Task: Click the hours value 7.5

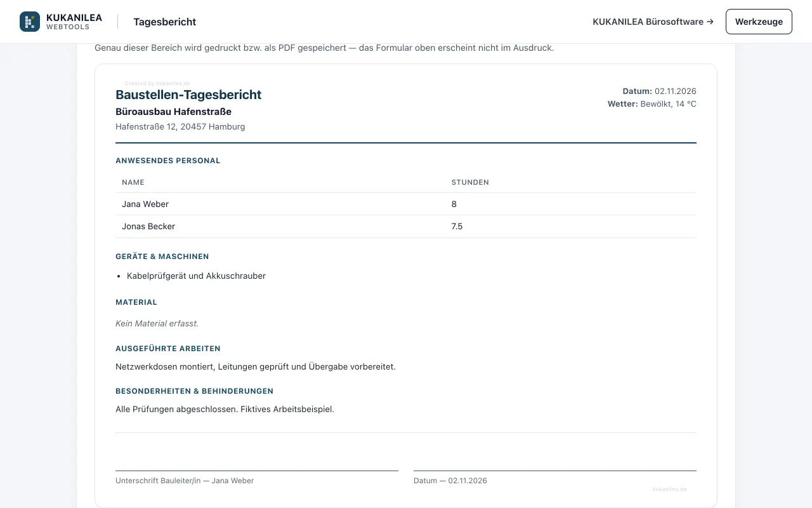Action: 457,226
